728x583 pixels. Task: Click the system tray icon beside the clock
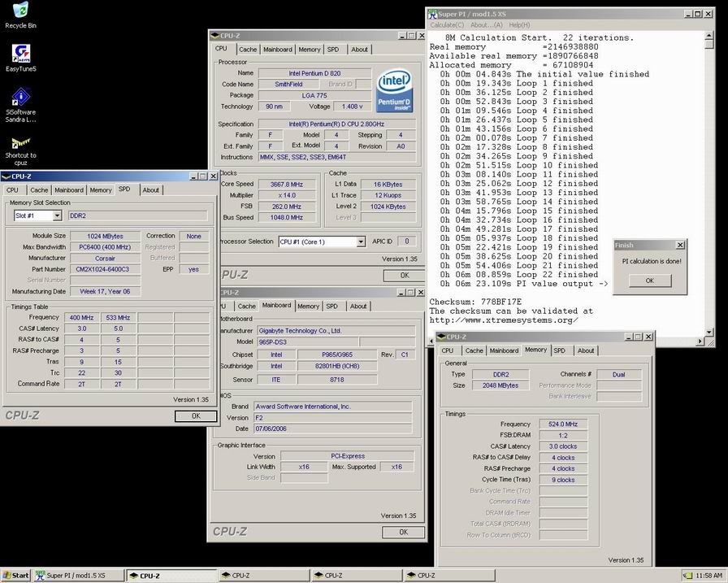tap(687, 576)
